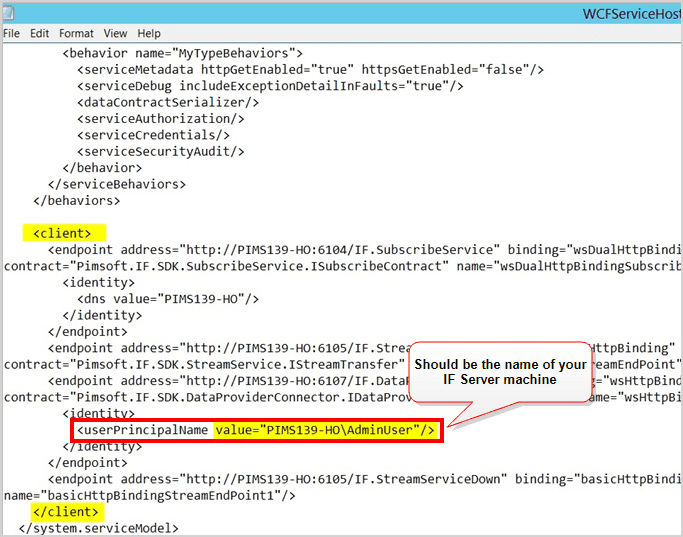Click the WCFServiceHost window title text
Image resolution: width=683 pixels, height=537 pixels.
pyautogui.click(x=632, y=14)
